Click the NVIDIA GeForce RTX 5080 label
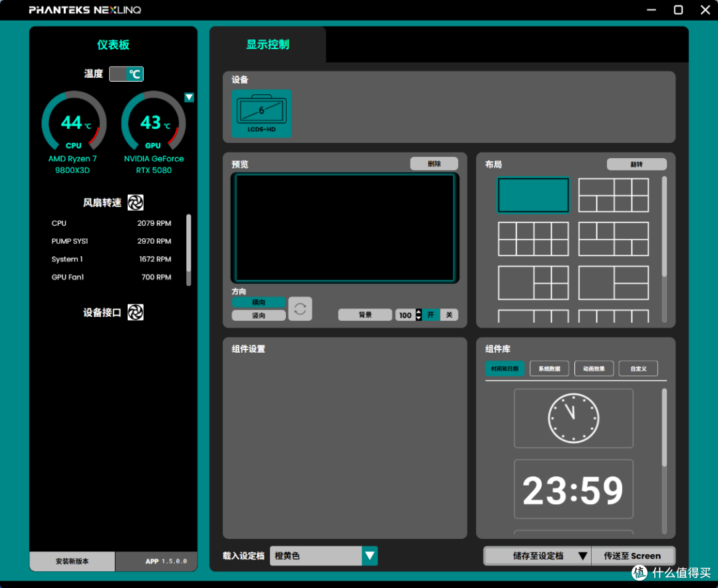 point(154,164)
